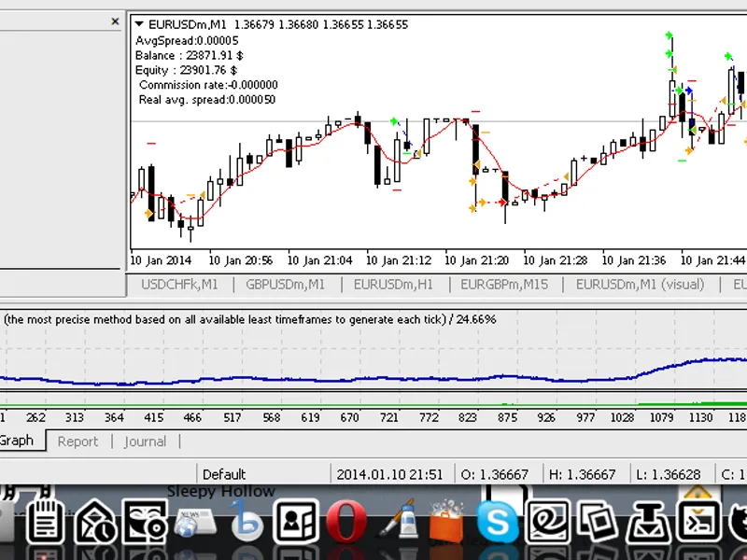Screen dimensions: 747x560
Task: Open the globe newspaper News dock icon
Action: tap(195, 522)
